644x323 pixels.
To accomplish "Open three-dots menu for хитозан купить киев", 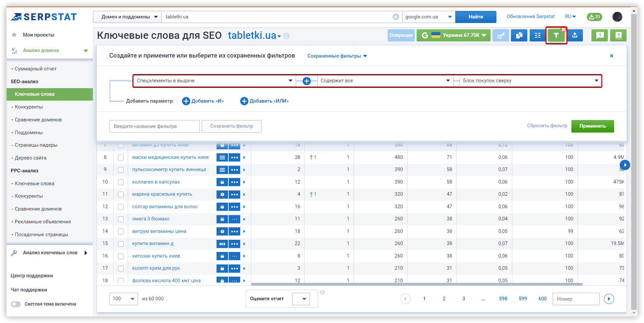I will pyautogui.click(x=235, y=256).
